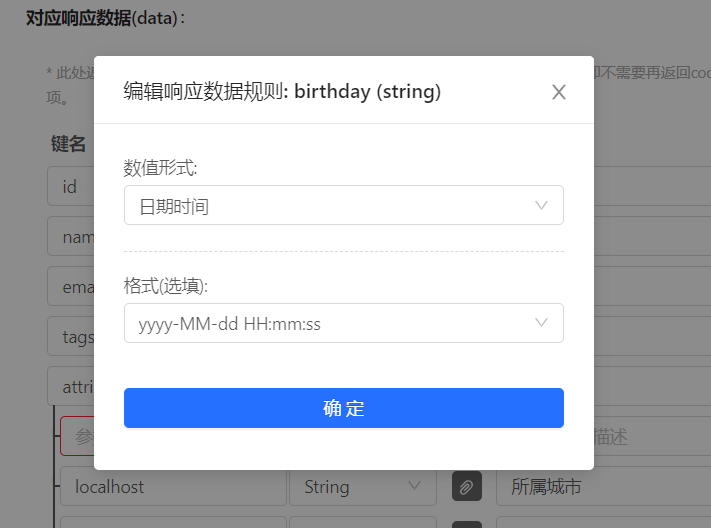
Task: Select the attri key name field
Action: (x=71, y=386)
